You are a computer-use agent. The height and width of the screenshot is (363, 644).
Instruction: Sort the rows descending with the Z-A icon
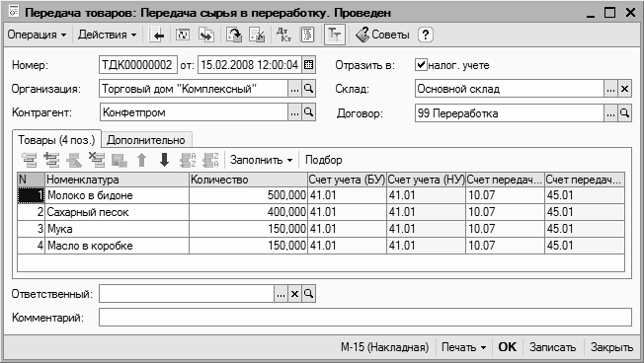(x=210, y=160)
